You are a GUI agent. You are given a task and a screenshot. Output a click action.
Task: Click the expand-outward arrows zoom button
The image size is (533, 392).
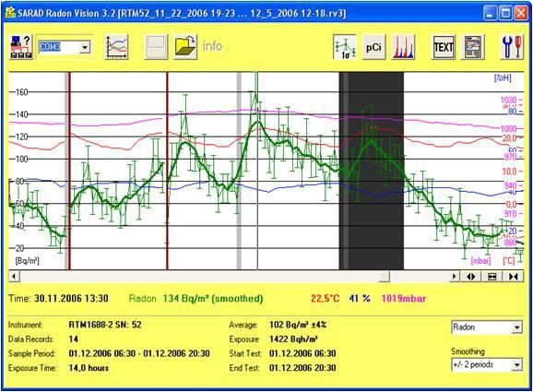[x=471, y=277]
